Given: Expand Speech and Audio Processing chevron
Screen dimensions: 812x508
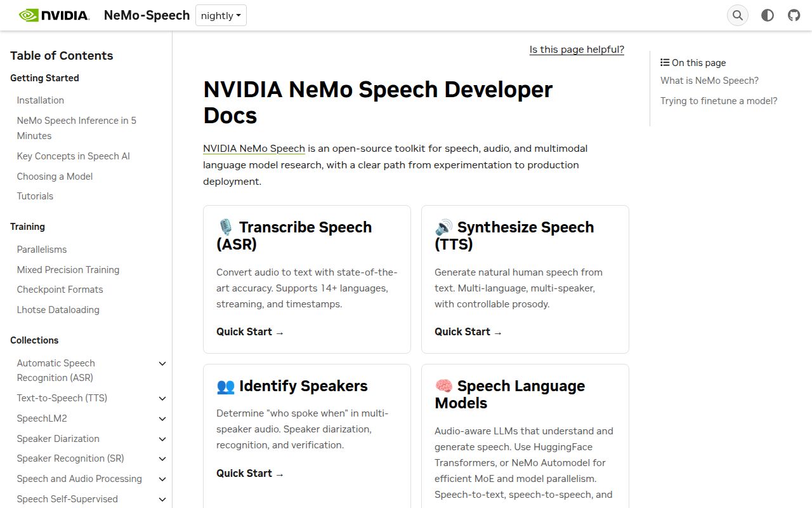Looking at the screenshot, I should (162, 479).
